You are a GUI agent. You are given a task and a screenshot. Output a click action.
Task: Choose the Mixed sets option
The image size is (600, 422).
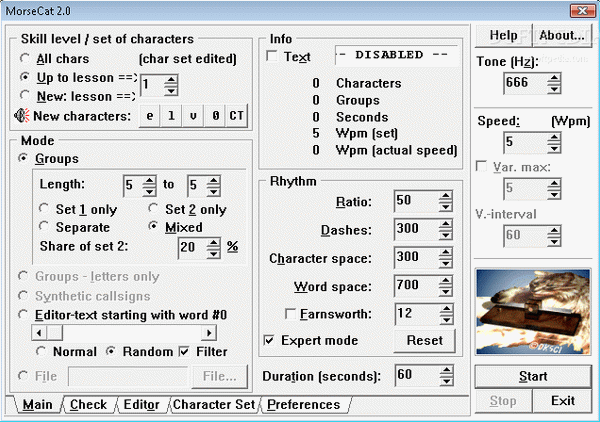(153, 226)
